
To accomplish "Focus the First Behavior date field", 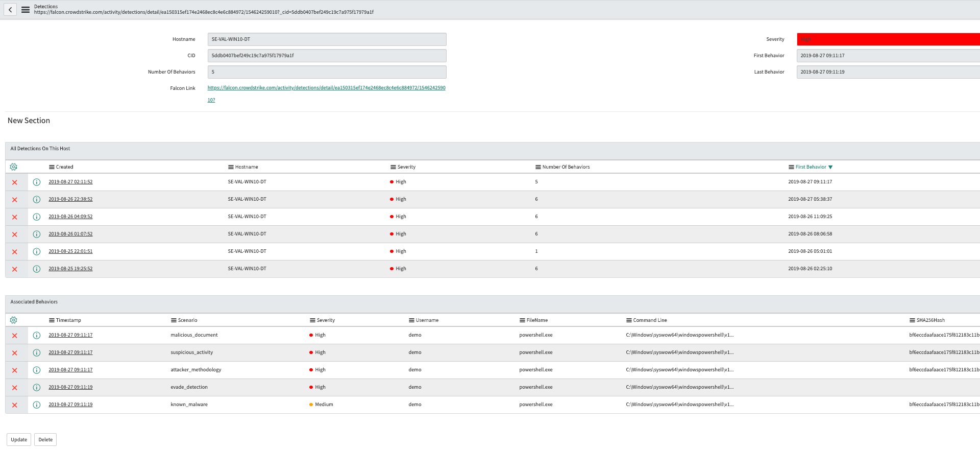I will [888, 56].
